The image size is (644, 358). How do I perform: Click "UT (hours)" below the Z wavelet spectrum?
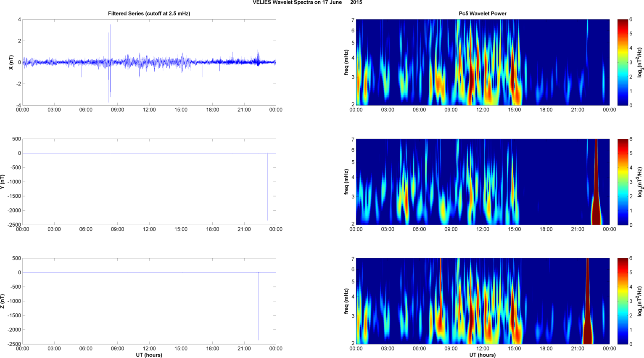(x=483, y=355)
